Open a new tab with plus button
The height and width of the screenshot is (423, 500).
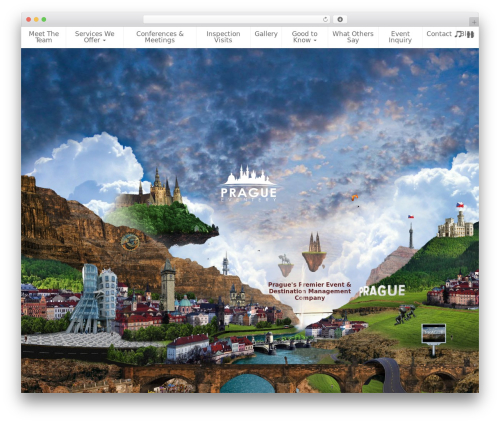coord(474,22)
